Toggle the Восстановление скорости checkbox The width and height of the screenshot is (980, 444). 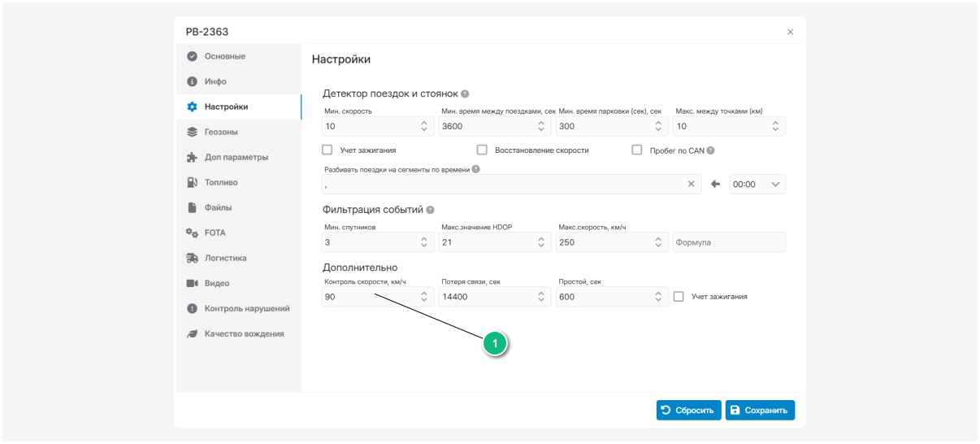tap(482, 150)
